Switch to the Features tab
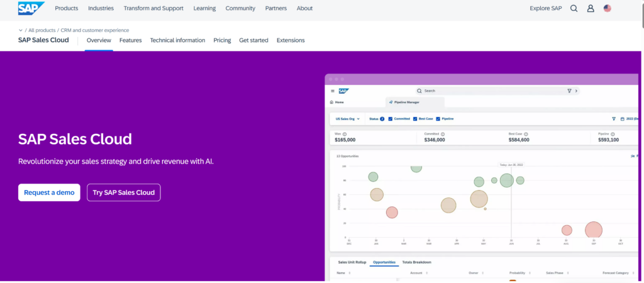This screenshot has height=283, width=644. tap(131, 40)
